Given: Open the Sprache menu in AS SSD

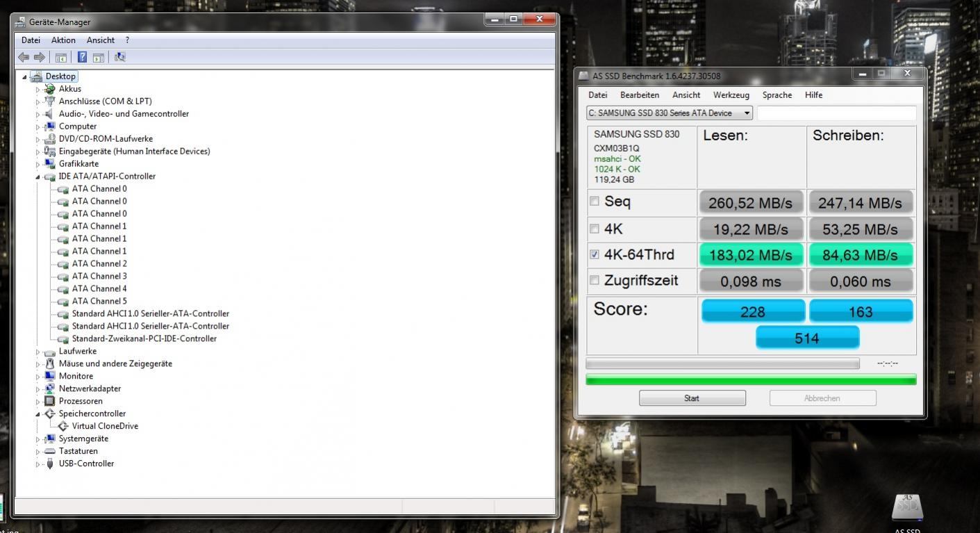Looking at the screenshot, I should coord(777,95).
